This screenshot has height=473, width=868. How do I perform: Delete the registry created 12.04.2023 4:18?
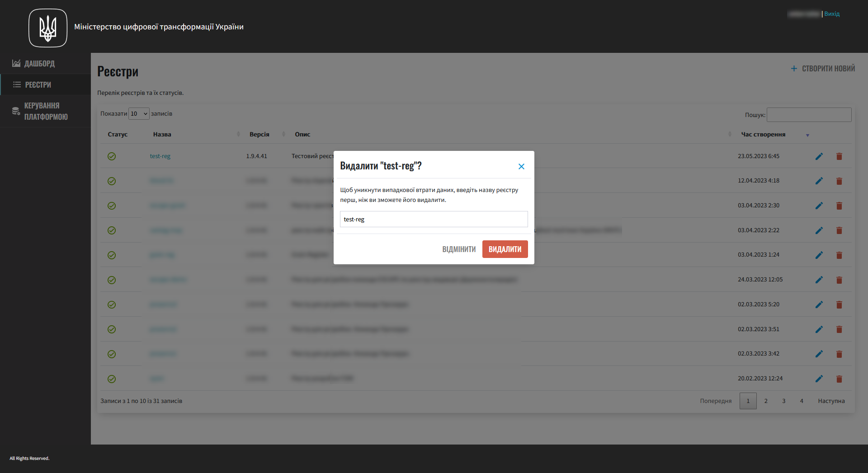[x=839, y=181]
